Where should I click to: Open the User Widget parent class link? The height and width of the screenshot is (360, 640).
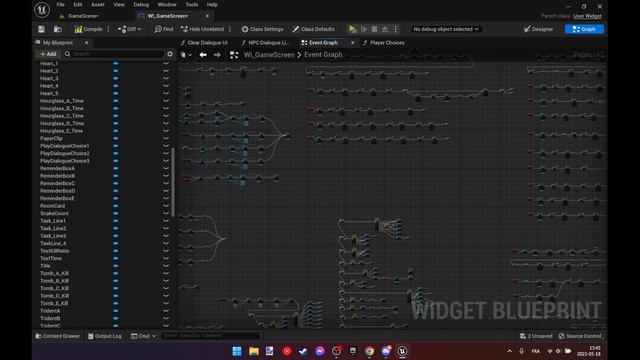(x=587, y=16)
